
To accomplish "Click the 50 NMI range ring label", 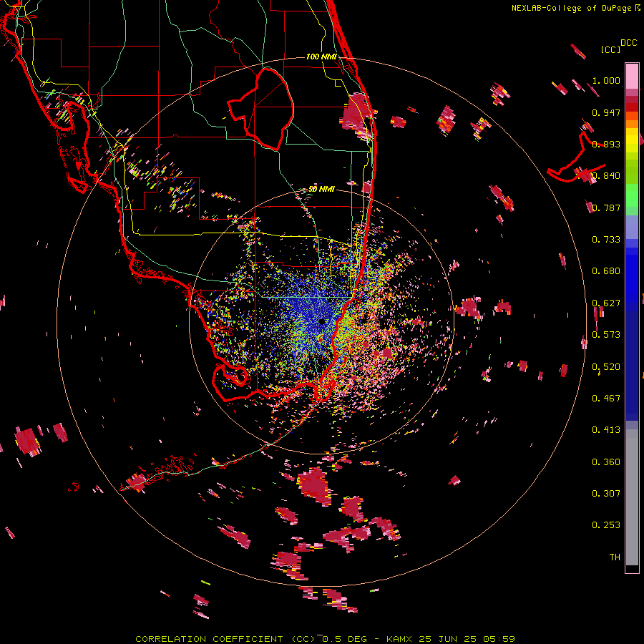I will click(321, 189).
